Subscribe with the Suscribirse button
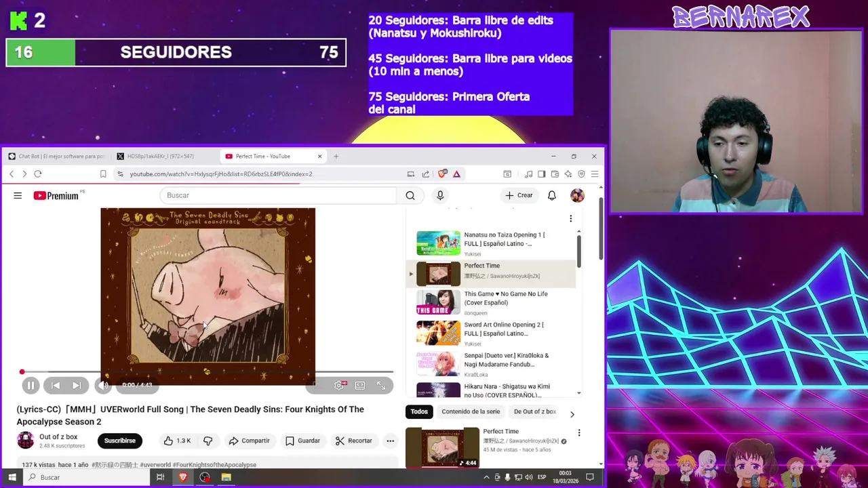Screen dimensions: 868x488 (x=119, y=441)
